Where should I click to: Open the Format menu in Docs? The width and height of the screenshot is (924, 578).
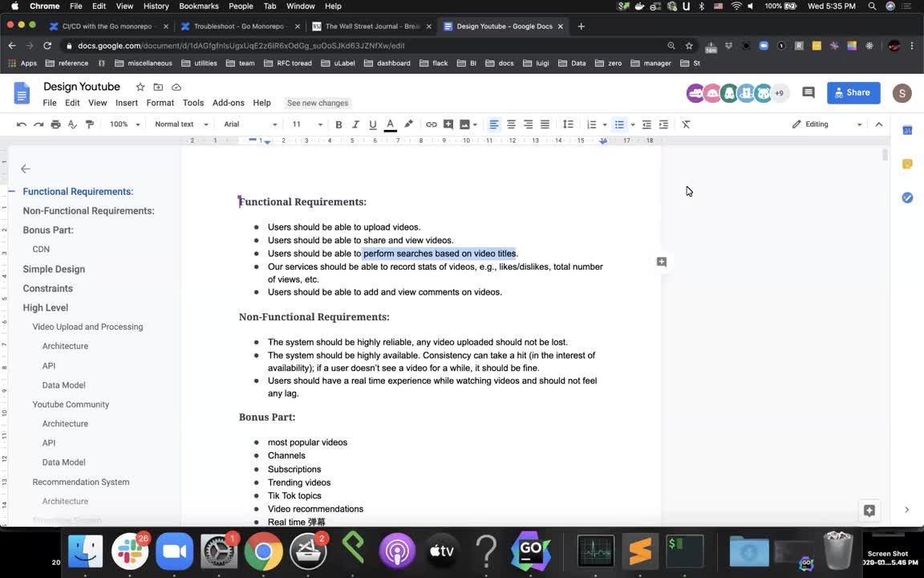(160, 103)
